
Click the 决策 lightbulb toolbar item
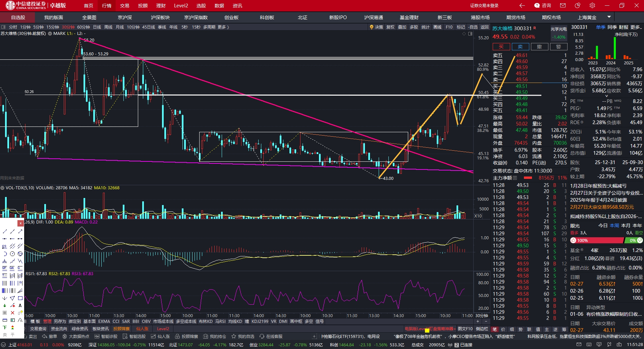click(376, 27)
